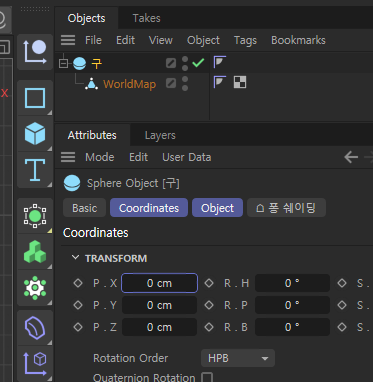Screen dimensions: 373x382
Task: Select the Phong tag on the sphere row
Action: click(220, 62)
